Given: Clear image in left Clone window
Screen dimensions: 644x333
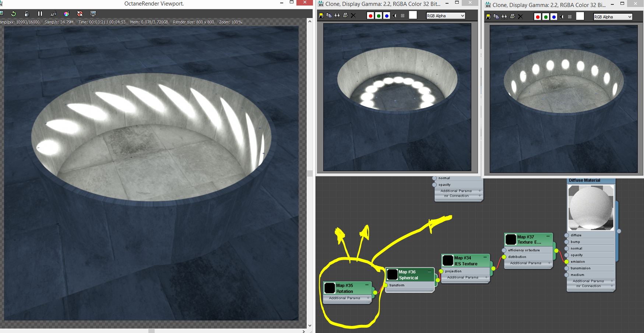Looking at the screenshot, I should click(x=353, y=15).
